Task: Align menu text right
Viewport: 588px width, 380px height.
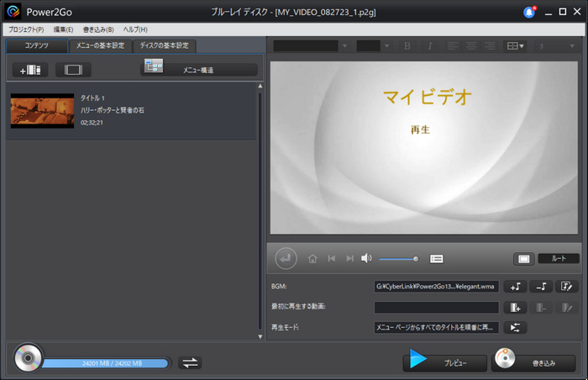Action: point(490,45)
